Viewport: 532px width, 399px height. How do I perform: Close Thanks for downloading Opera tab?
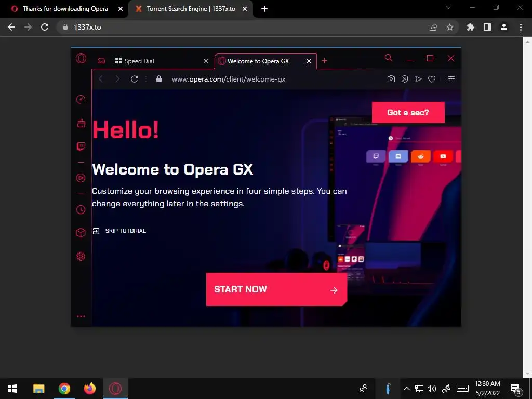[x=121, y=9]
